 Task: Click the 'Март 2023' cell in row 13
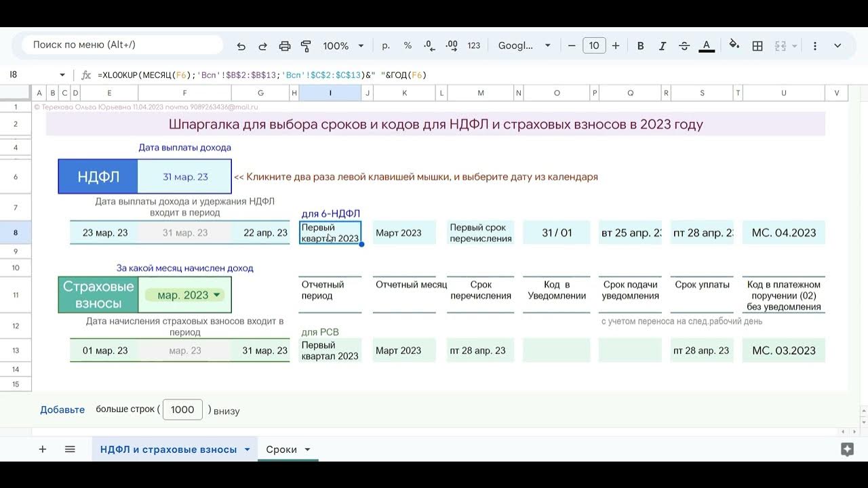(x=404, y=350)
